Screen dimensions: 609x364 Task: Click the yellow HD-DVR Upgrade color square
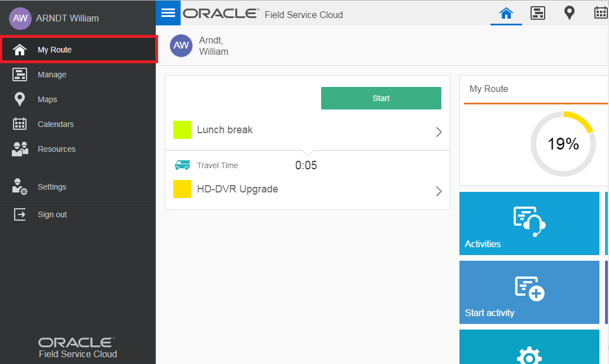pyautogui.click(x=182, y=189)
